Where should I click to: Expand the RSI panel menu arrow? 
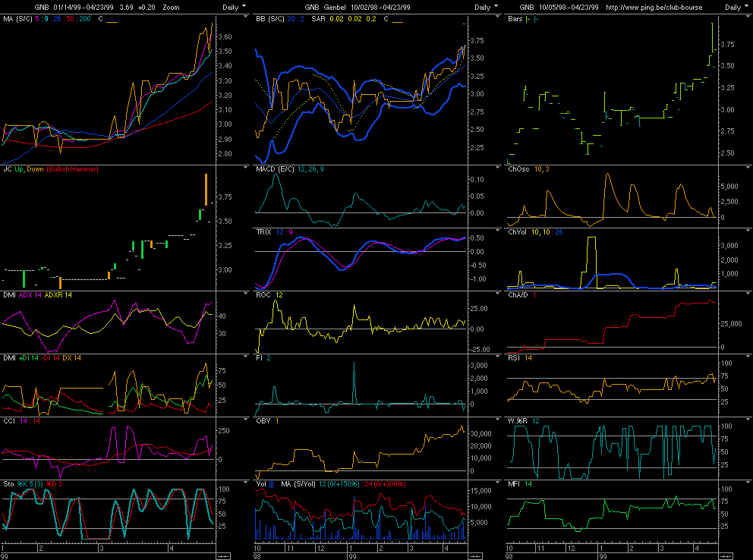(748, 356)
